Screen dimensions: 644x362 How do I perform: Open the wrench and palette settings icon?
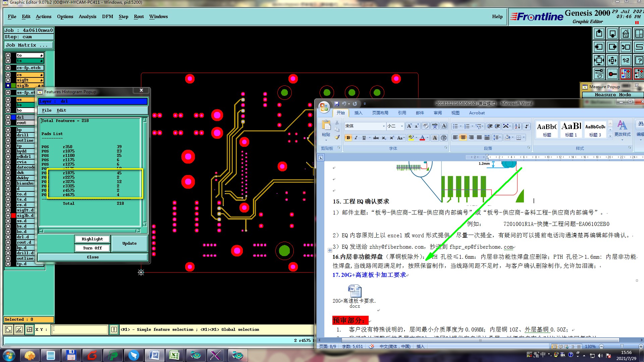pyautogui.click(x=599, y=73)
